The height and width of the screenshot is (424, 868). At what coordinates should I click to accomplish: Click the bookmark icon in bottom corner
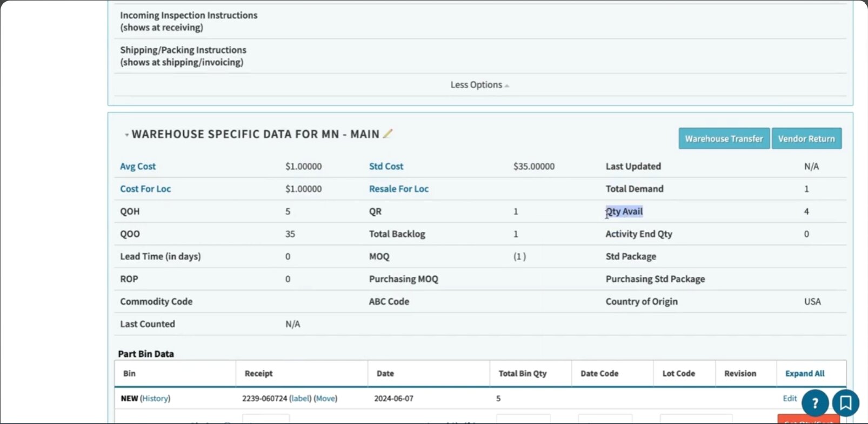[x=845, y=403]
